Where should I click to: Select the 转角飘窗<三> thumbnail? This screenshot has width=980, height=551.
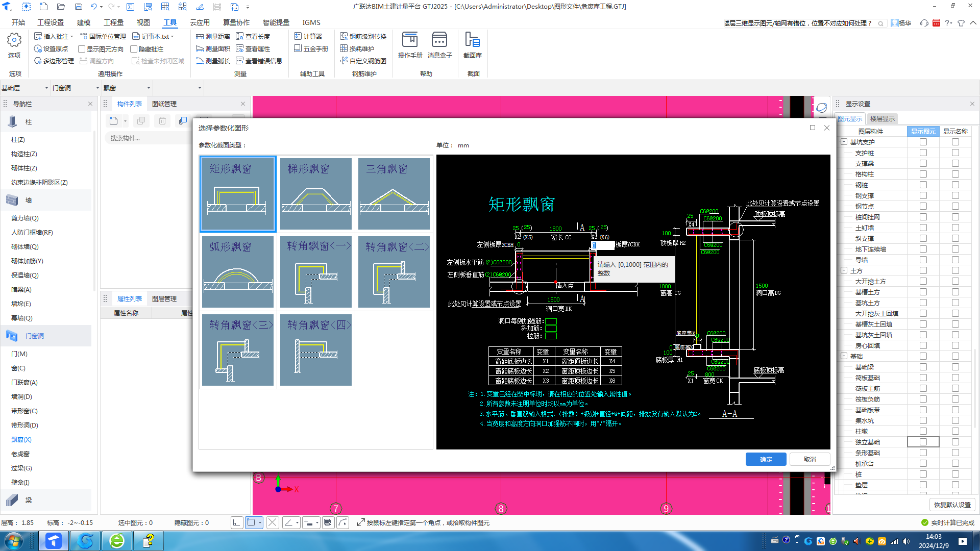pos(237,350)
